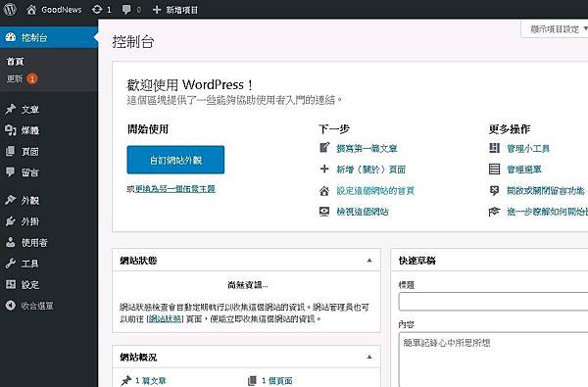Collapse the 網站概況 panel with its arrow

pyautogui.click(x=369, y=357)
